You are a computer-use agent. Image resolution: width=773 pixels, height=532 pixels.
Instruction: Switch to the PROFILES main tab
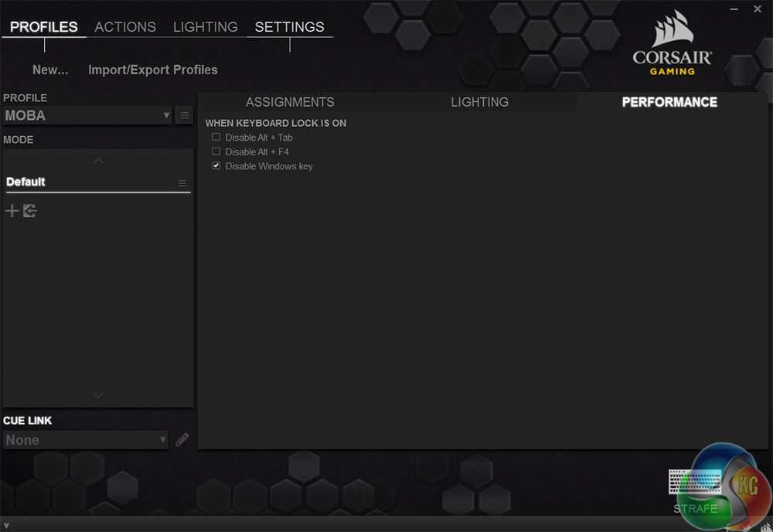click(x=44, y=26)
